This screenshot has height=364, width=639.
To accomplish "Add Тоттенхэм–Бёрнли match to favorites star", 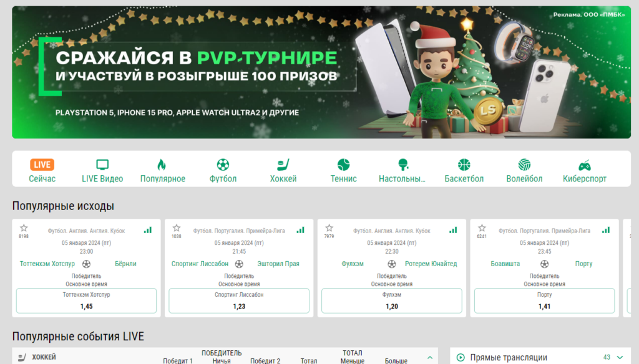I will point(24,228).
